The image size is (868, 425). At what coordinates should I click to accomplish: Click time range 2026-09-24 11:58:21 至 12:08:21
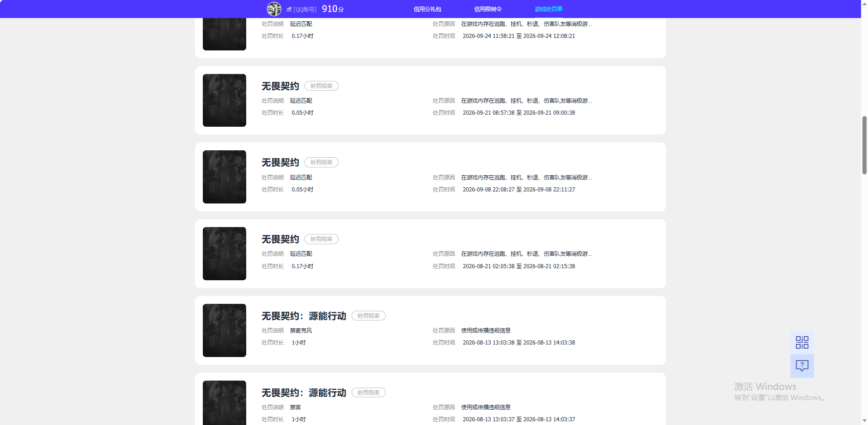[x=519, y=36]
